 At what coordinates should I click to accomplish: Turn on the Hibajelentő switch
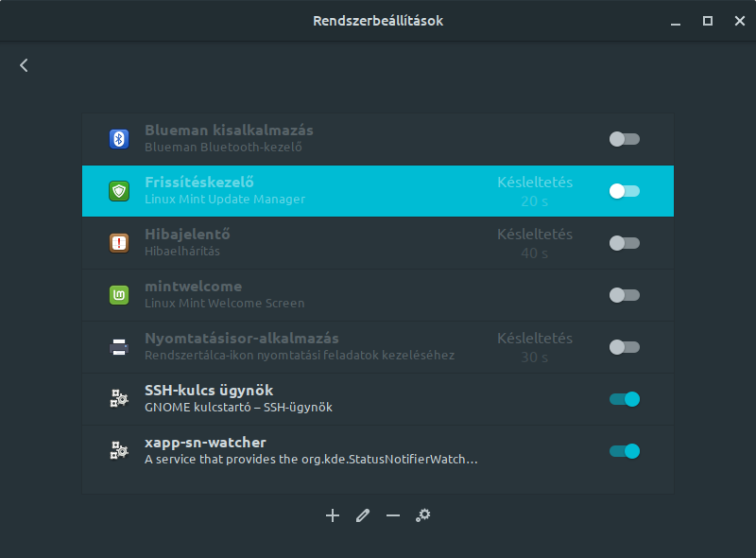[x=625, y=243]
